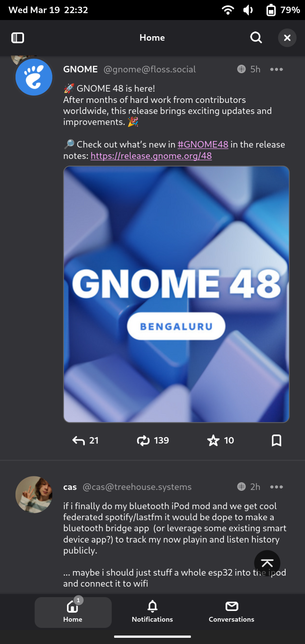The image size is (305, 644).
Task: Open the cas profile avatar
Action: pyautogui.click(x=34, y=495)
